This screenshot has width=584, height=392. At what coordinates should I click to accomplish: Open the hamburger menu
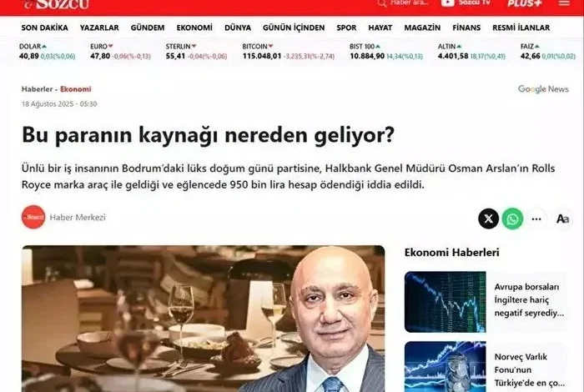point(564,3)
